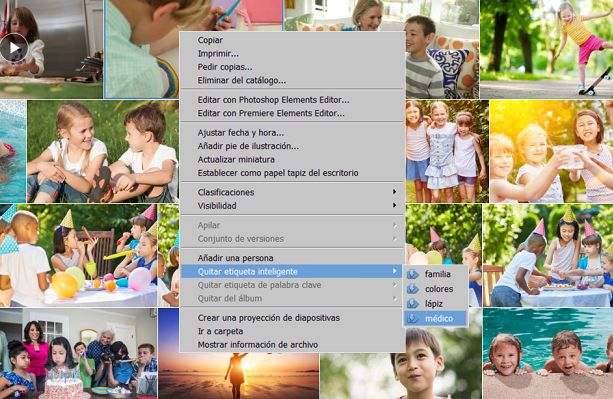Select photo of woman and boy on sofa
Image resolution: width=613 pixels, height=399 pixels.
[x=442, y=49]
